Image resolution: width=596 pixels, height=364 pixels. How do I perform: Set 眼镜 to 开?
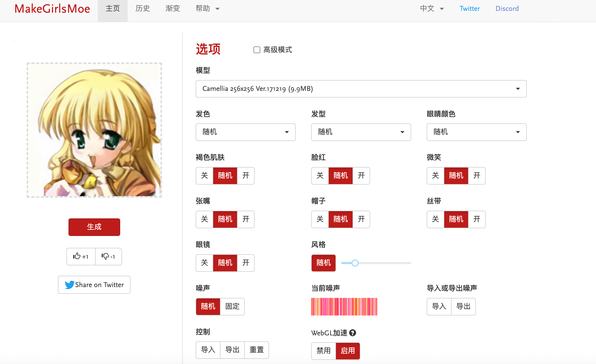point(246,263)
